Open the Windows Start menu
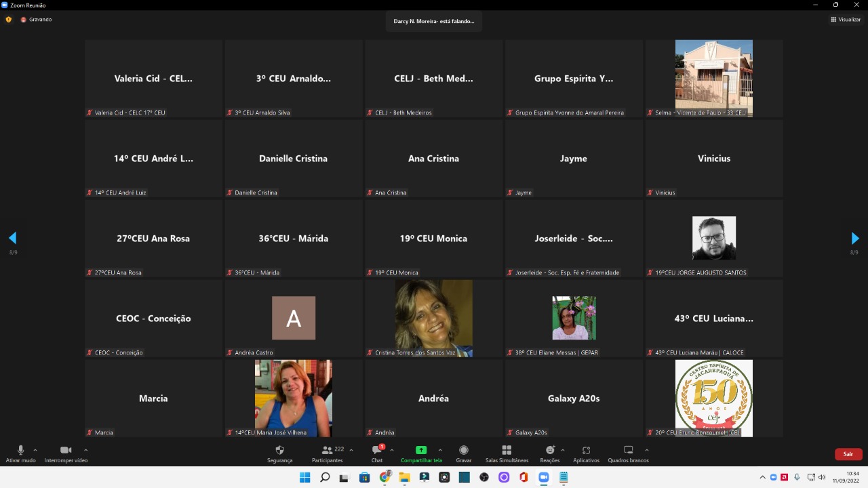The image size is (868, 488). point(305,477)
